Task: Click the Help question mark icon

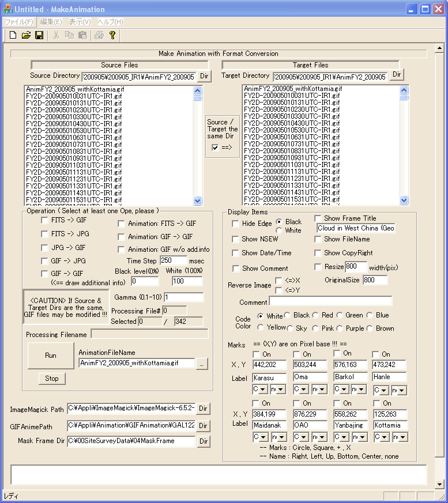Action: pyautogui.click(x=112, y=35)
